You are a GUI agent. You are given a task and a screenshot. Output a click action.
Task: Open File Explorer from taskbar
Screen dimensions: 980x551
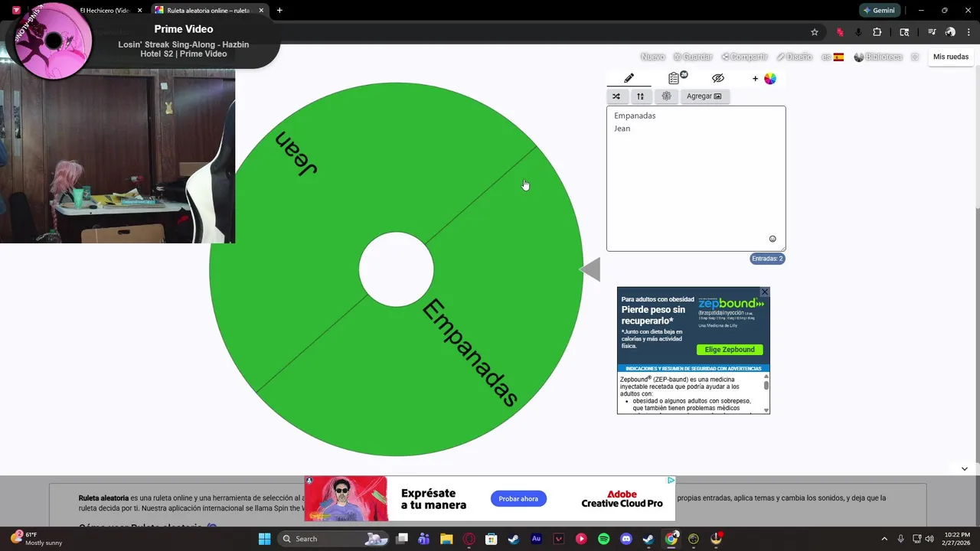tap(446, 539)
